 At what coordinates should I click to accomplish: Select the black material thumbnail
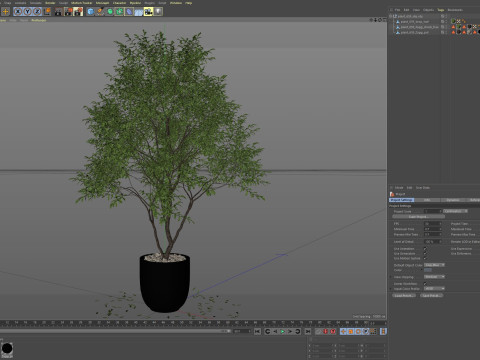click(x=7, y=349)
